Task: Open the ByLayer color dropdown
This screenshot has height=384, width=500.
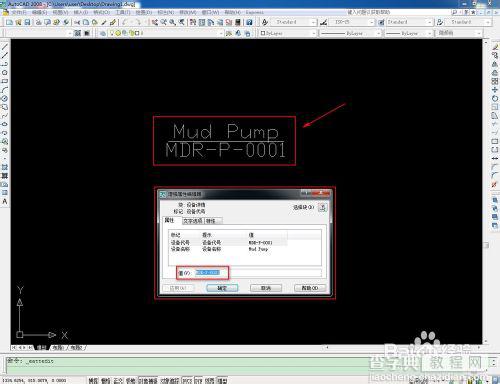Action: click(x=287, y=33)
